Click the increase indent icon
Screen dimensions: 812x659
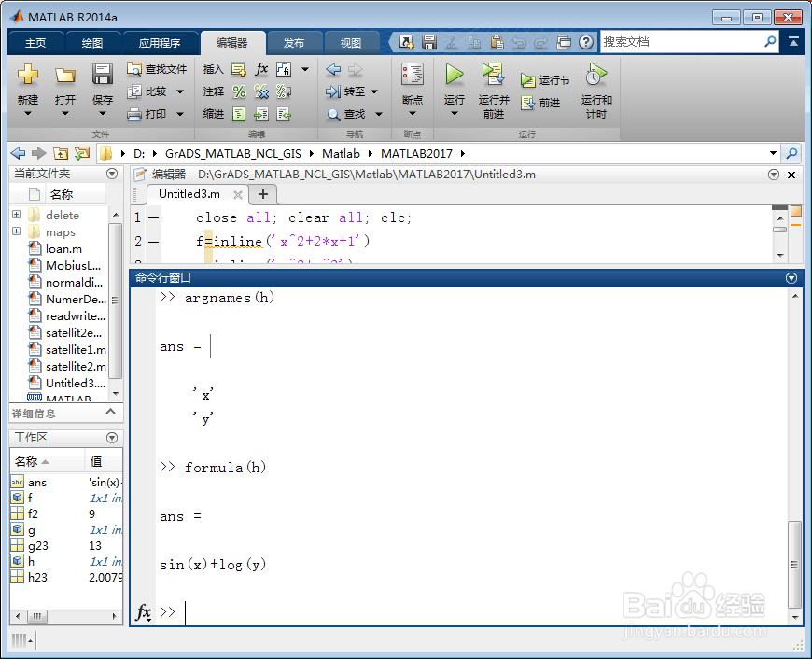point(261,114)
